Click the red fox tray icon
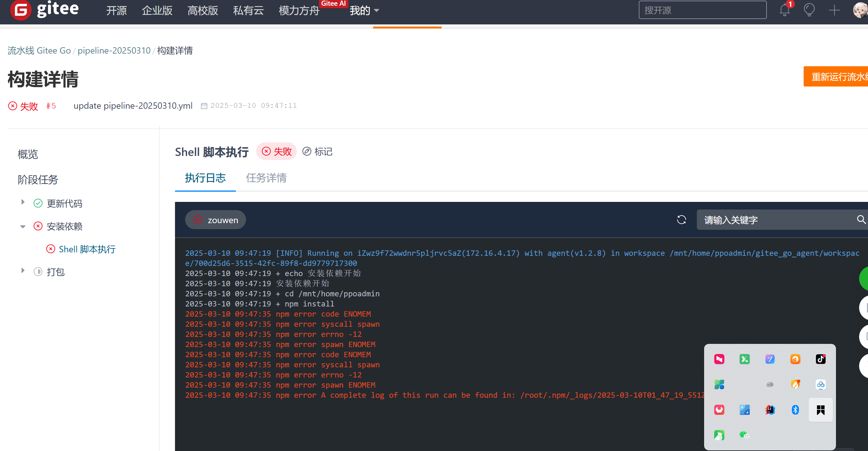The height and width of the screenshot is (451, 868). (719, 409)
